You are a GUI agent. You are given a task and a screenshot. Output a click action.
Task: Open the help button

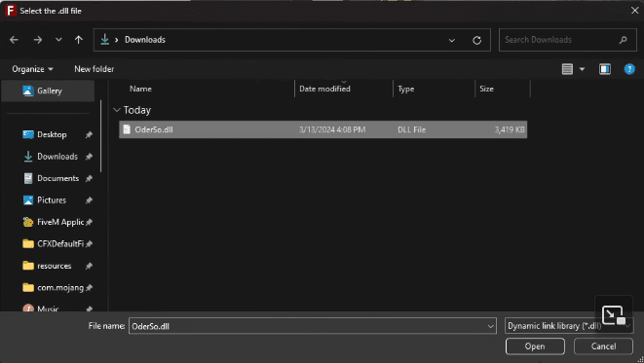[x=629, y=69]
